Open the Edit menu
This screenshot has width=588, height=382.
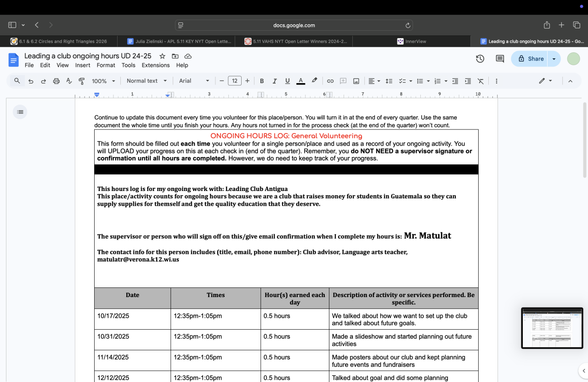tap(45, 65)
